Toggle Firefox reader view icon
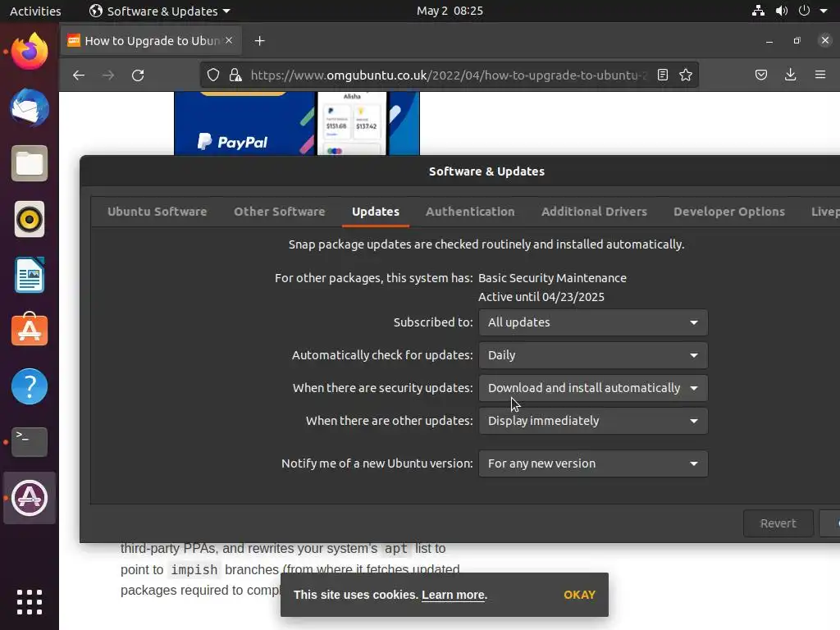 click(x=663, y=75)
